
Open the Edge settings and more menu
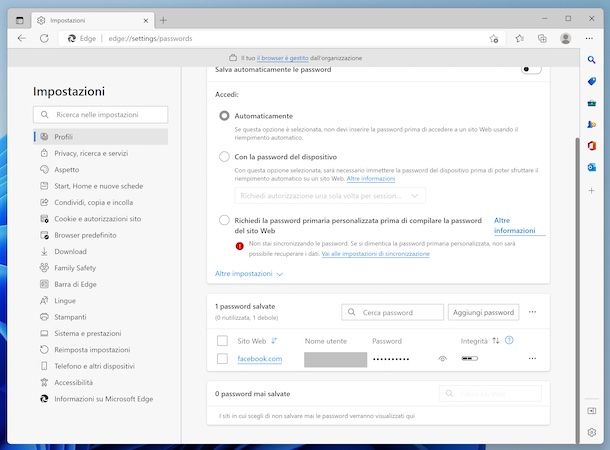click(x=589, y=38)
